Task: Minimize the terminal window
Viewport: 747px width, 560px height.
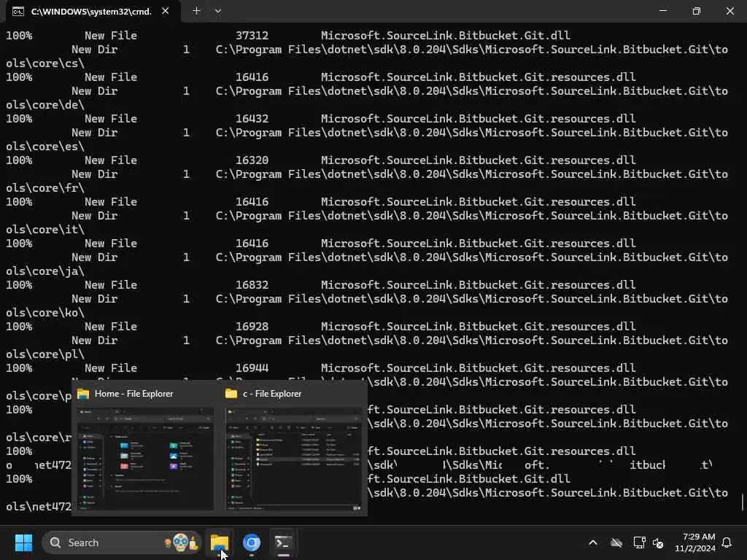Action: 662,10
